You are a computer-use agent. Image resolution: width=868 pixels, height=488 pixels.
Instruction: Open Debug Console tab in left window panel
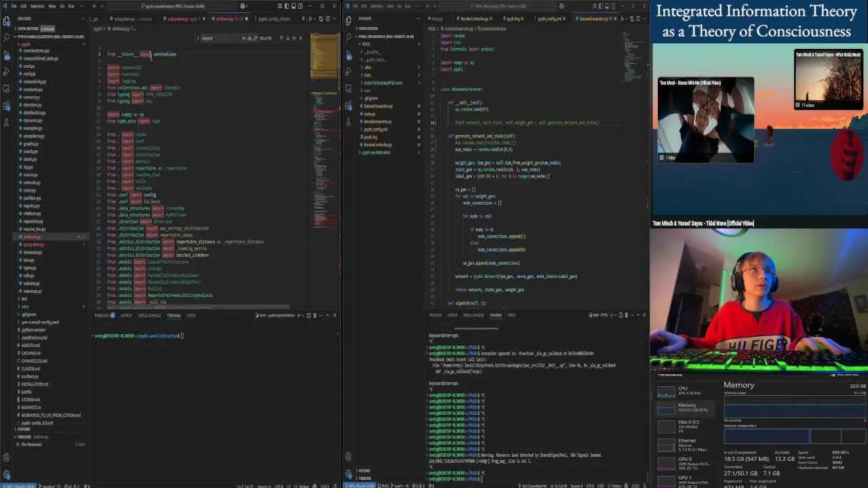150,315
